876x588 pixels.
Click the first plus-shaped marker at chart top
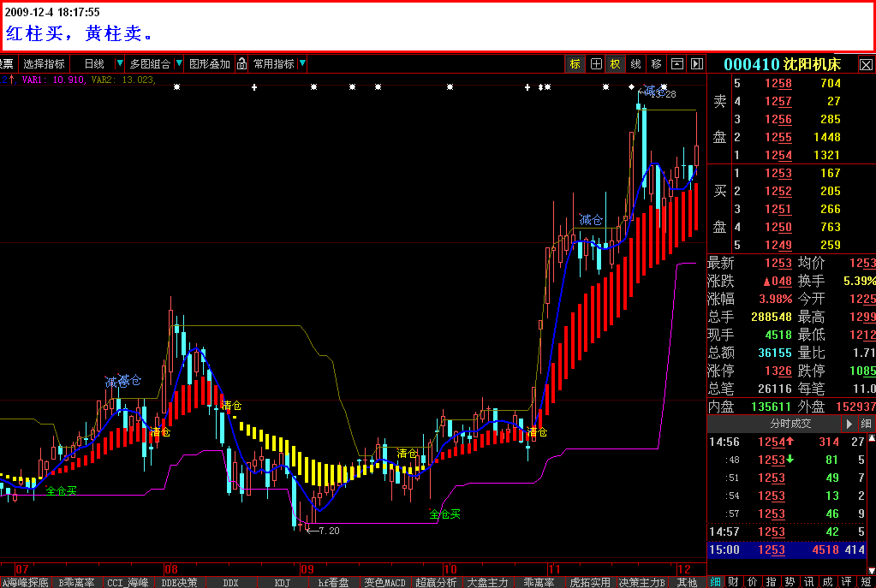coord(254,87)
